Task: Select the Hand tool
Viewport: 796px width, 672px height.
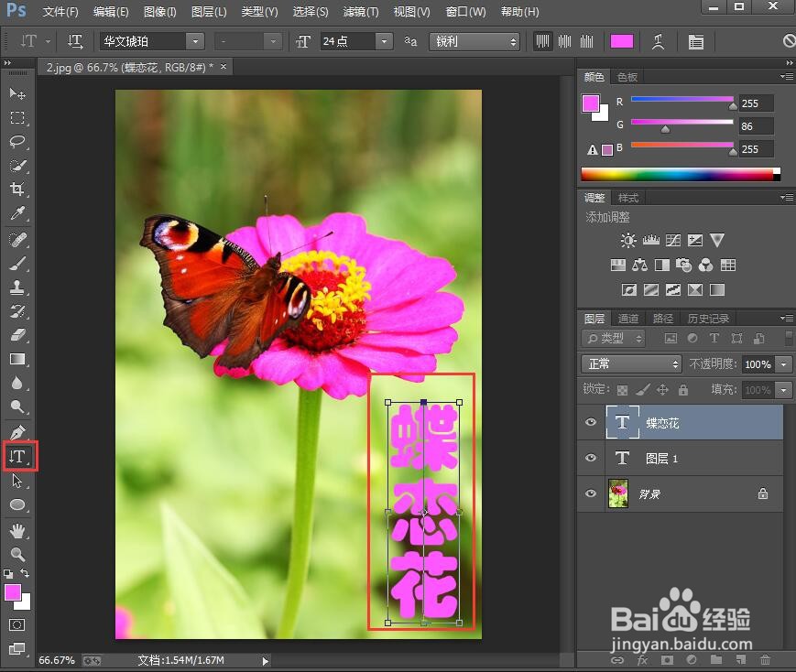Action: [17, 530]
